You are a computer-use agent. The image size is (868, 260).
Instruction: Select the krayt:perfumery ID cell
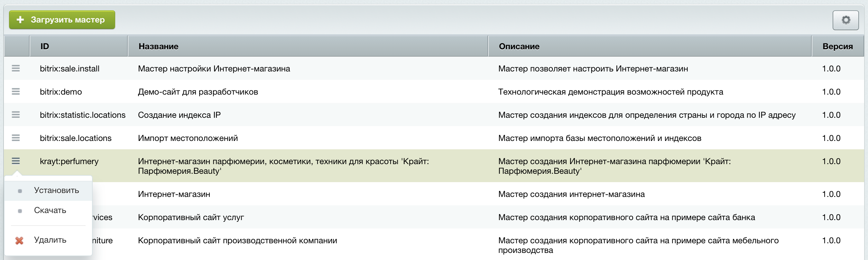pyautogui.click(x=69, y=162)
